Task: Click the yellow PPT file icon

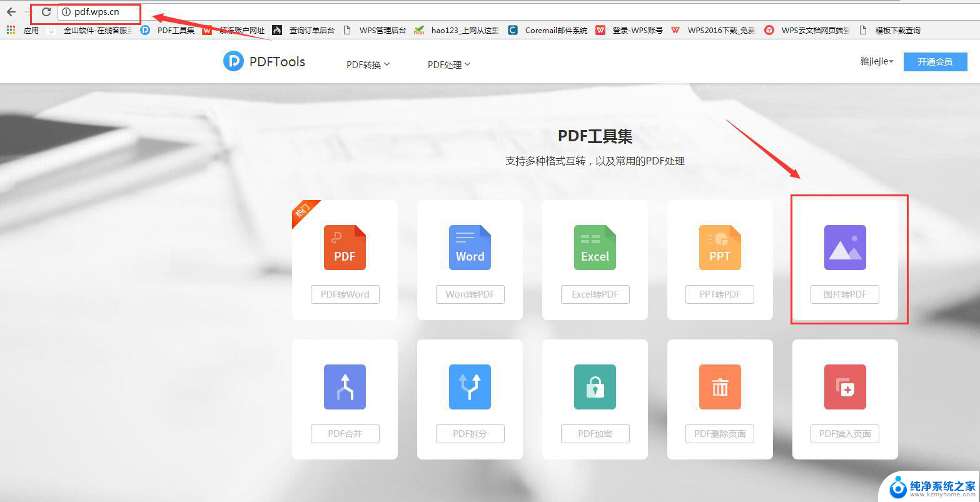Action: 720,248
